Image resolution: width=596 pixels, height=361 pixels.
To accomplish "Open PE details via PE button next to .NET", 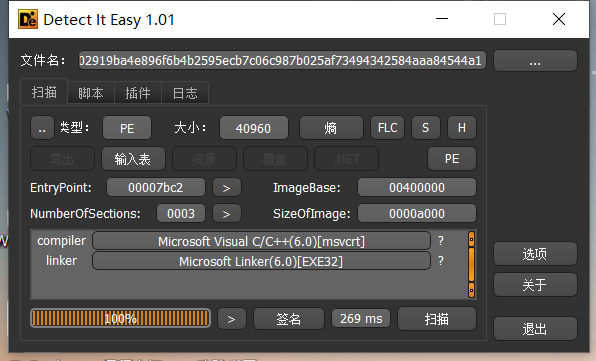I will 452,159.
